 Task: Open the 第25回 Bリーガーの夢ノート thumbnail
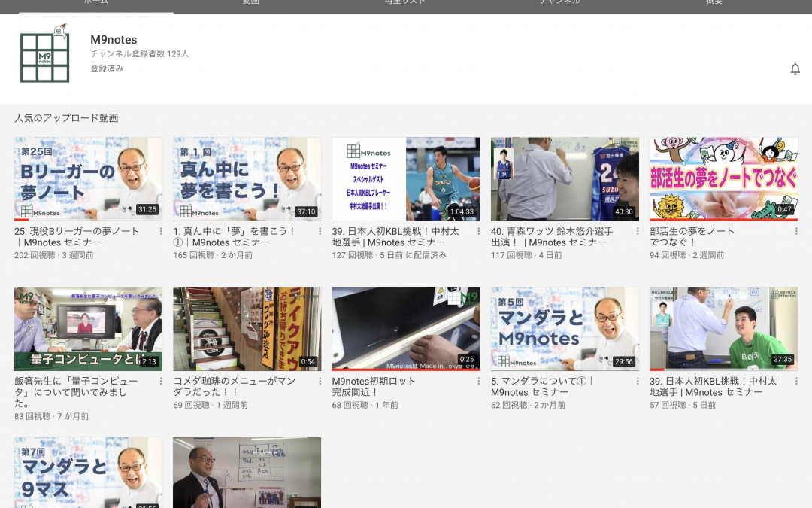(88, 179)
